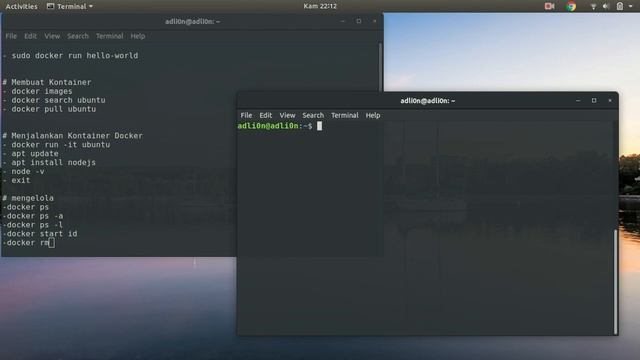Viewport: 640px width, 360px height.
Task: Open Terminal menu in background terminal
Action: [x=109, y=36]
